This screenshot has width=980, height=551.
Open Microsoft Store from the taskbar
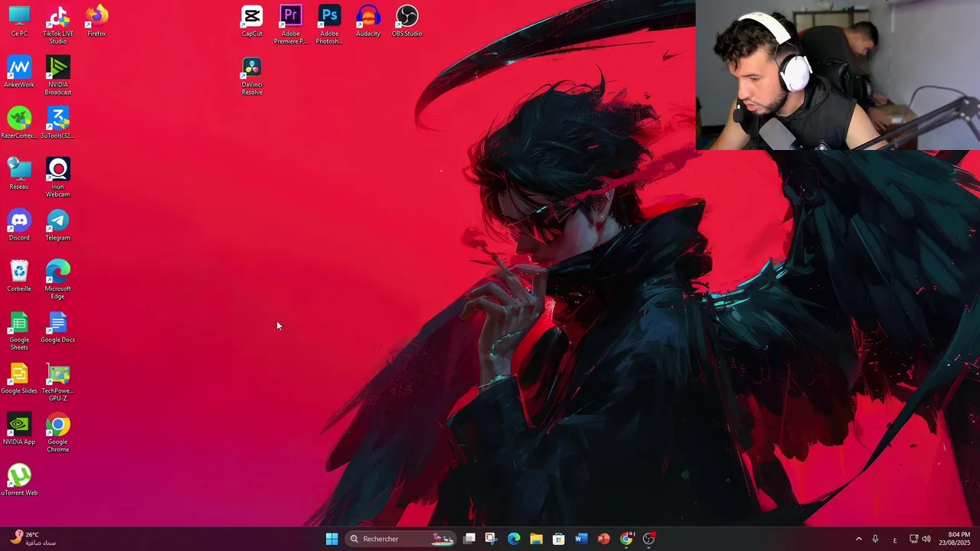pyautogui.click(x=558, y=539)
